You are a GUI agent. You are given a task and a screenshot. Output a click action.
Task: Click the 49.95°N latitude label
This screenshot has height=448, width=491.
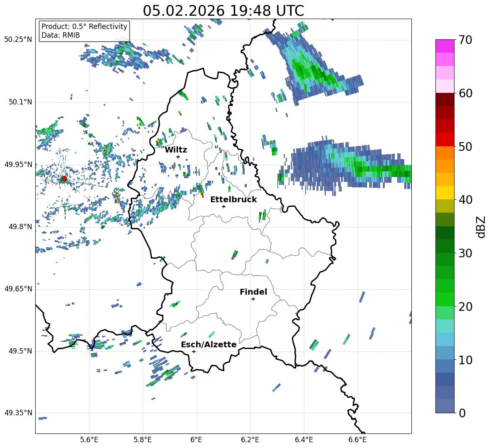click(18, 165)
